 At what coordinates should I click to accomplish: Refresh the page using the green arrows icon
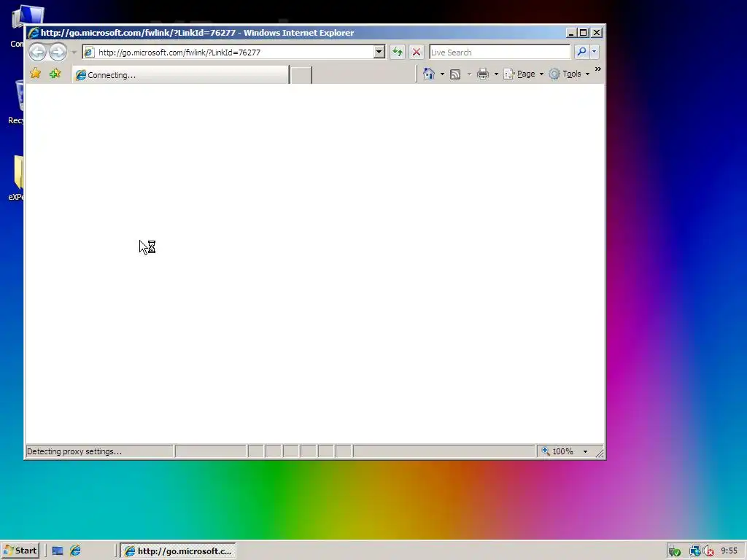(x=398, y=52)
